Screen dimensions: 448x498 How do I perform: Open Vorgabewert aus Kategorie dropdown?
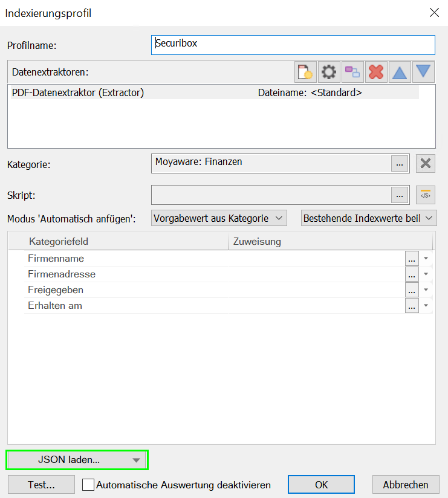coord(219,218)
